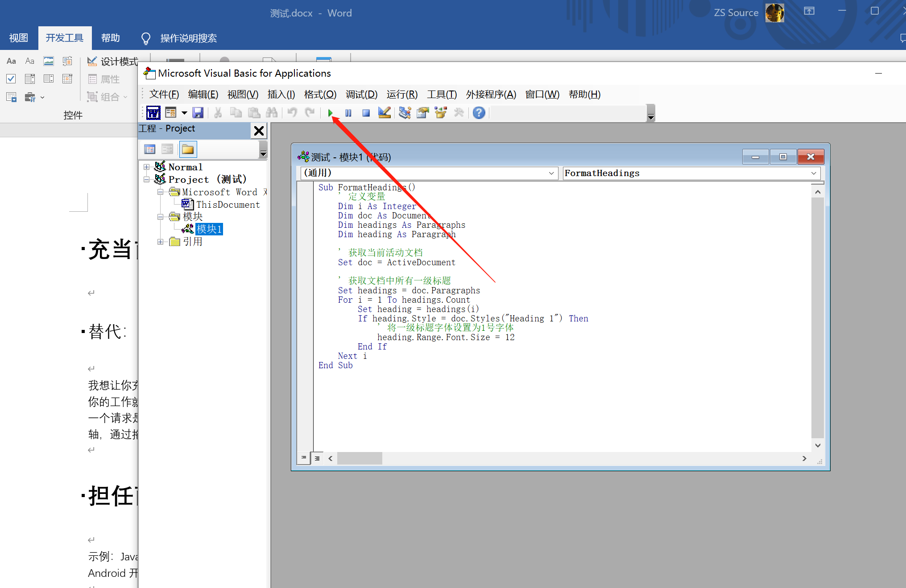Screen dimensions: 906x588
Task: Run the macro with green play button
Action: coord(330,113)
